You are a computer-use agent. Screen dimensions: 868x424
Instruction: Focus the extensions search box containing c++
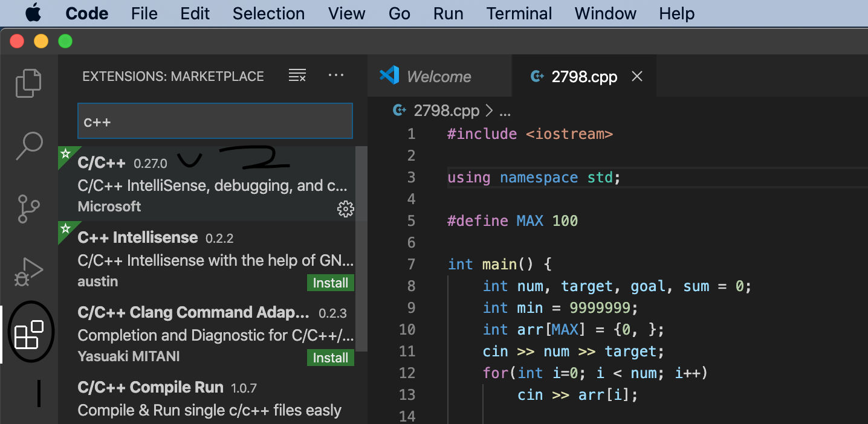[x=215, y=121]
